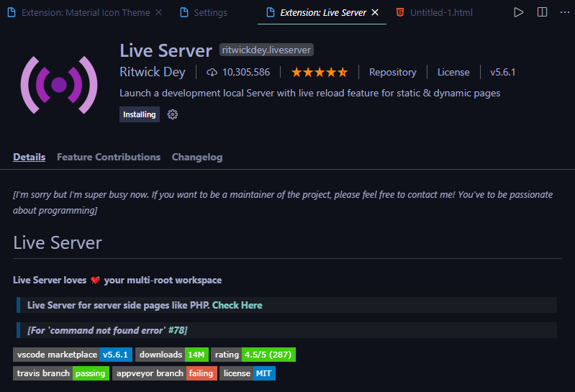Click the extension description text
The image size is (575, 392).
310,93
